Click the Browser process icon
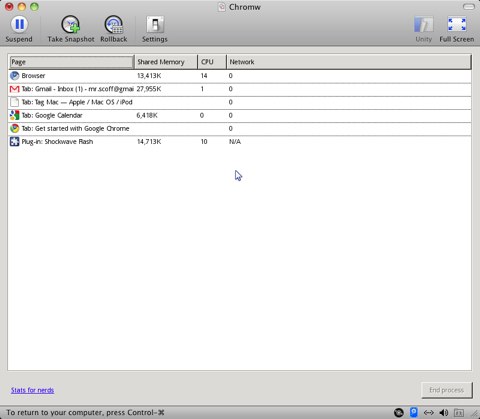Viewport: 480px width, 419px height. (14, 76)
